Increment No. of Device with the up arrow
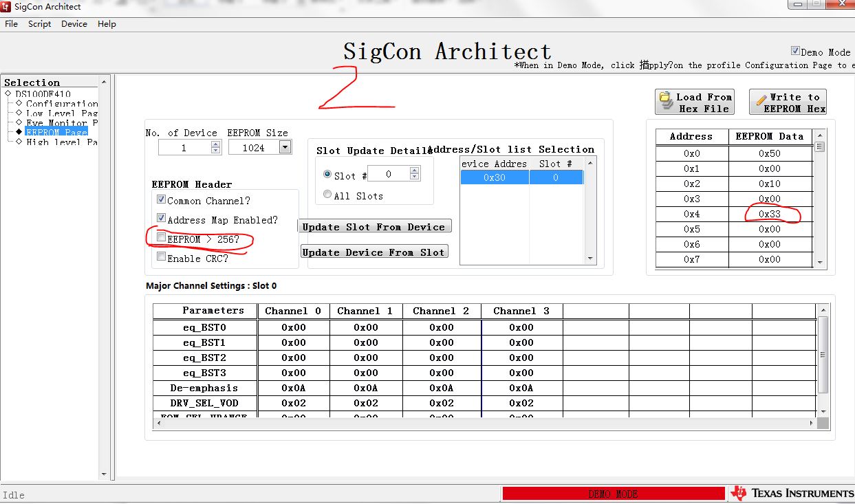Screen dimensions: 855x504 point(214,143)
